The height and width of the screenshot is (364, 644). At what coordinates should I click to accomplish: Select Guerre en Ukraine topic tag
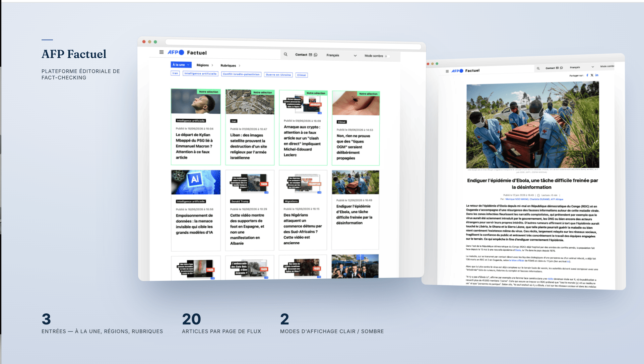278,75
